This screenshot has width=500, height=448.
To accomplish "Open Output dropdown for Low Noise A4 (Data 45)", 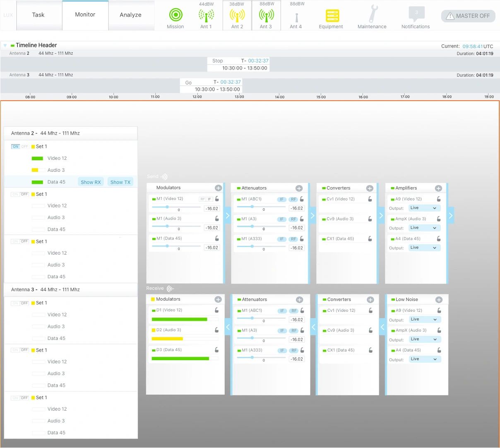I will [x=425, y=359].
